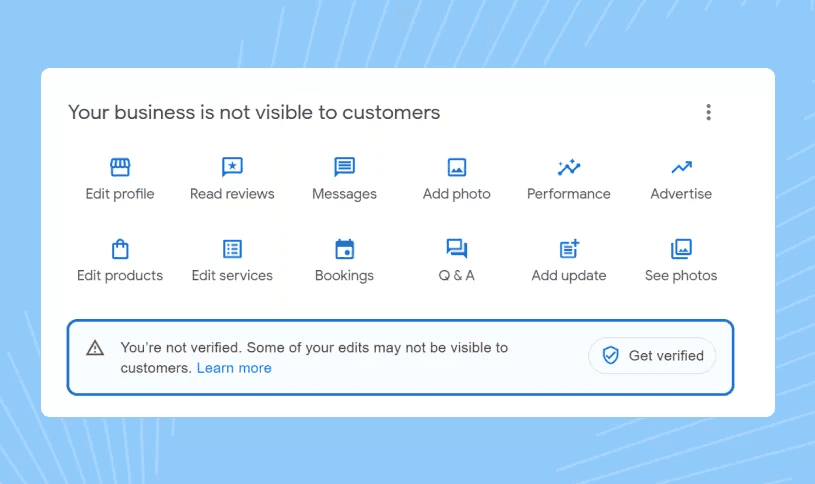View the Performance sparkline icon
Screen dimensions: 815x484
click(569, 167)
